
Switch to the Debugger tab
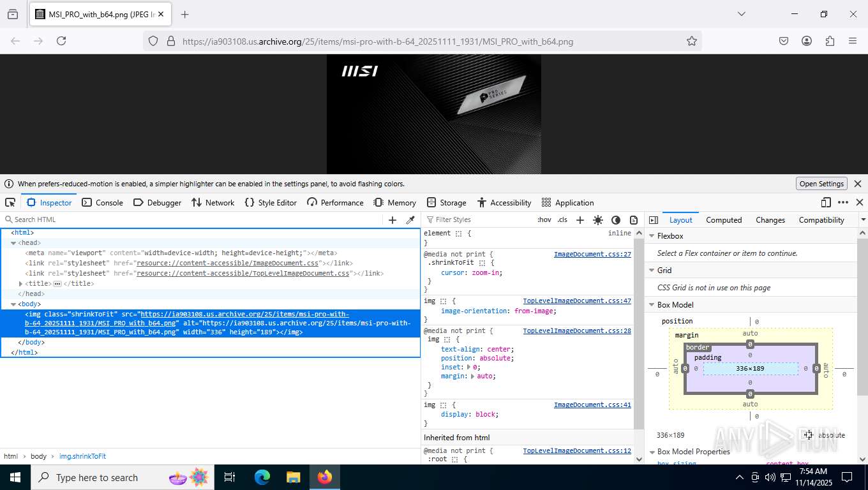point(157,202)
